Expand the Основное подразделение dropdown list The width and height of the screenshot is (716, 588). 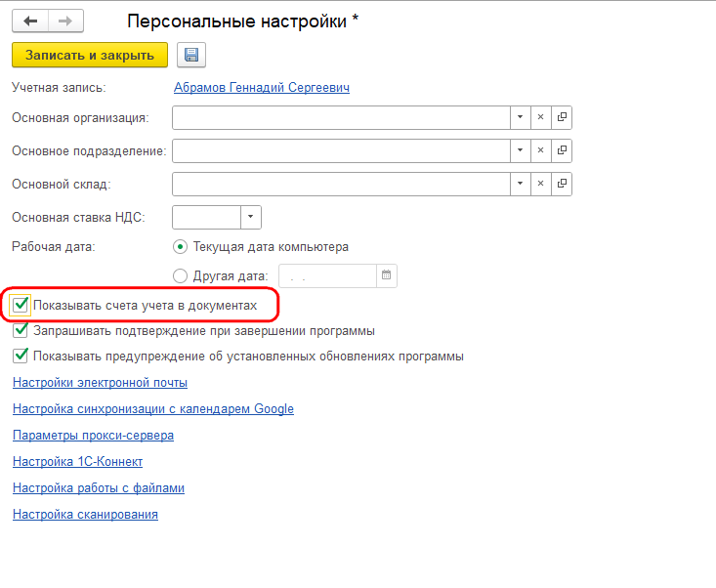pyautogui.click(x=520, y=150)
